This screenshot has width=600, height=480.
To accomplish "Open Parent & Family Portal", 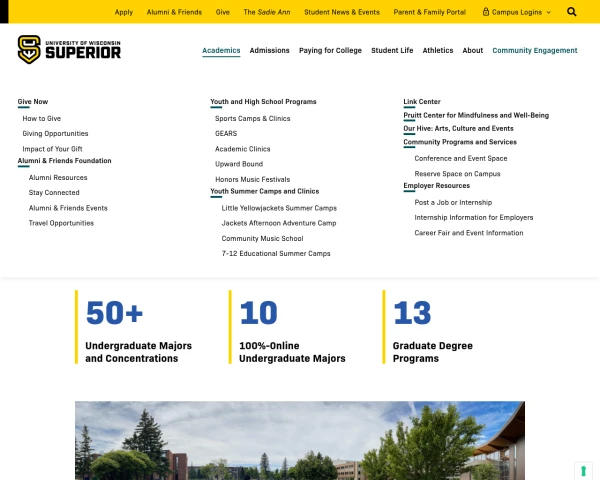I will 430,12.
